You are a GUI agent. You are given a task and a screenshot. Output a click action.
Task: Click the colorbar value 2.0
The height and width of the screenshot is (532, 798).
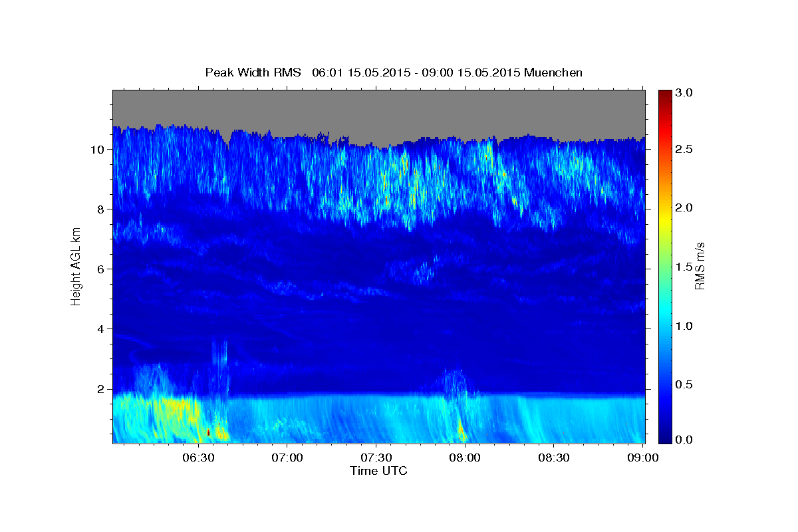click(x=684, y=207)
